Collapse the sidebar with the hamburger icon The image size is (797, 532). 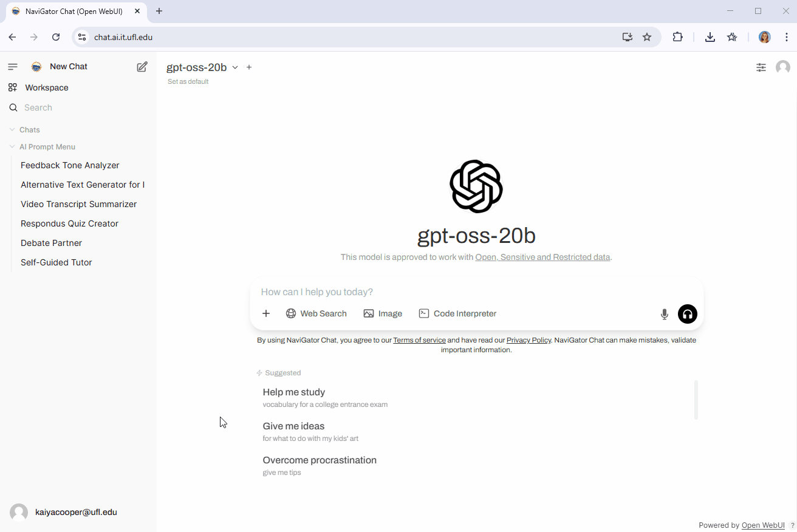12,67
